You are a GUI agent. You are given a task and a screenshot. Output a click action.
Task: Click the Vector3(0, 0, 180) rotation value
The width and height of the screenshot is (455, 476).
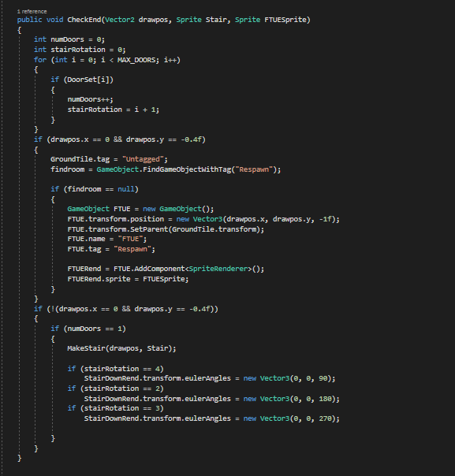297,399
